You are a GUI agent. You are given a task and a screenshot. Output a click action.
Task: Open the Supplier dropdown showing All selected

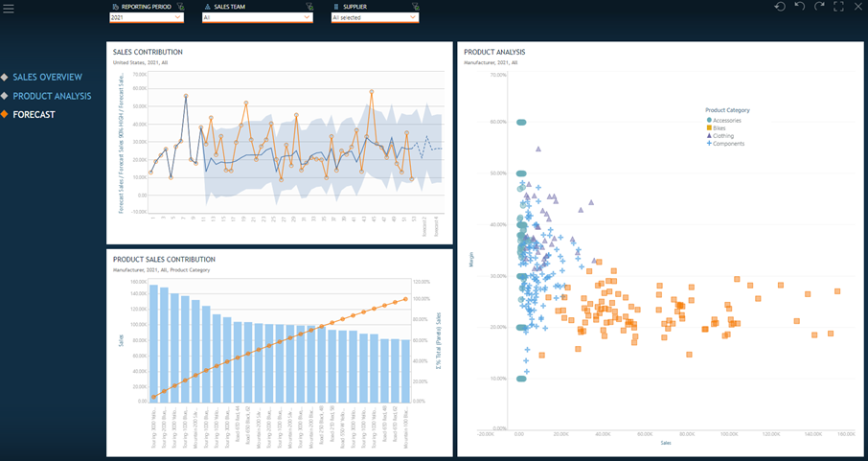point(375,17)
